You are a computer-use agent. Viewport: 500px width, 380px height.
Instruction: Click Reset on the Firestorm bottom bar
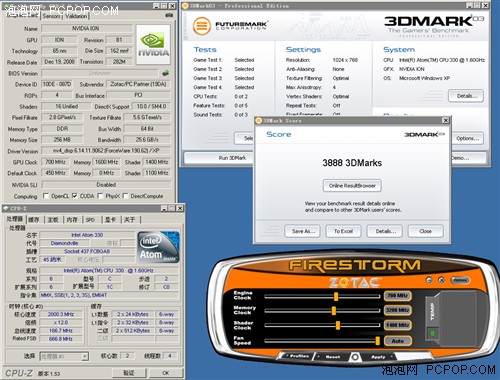(x=333, y=357)
